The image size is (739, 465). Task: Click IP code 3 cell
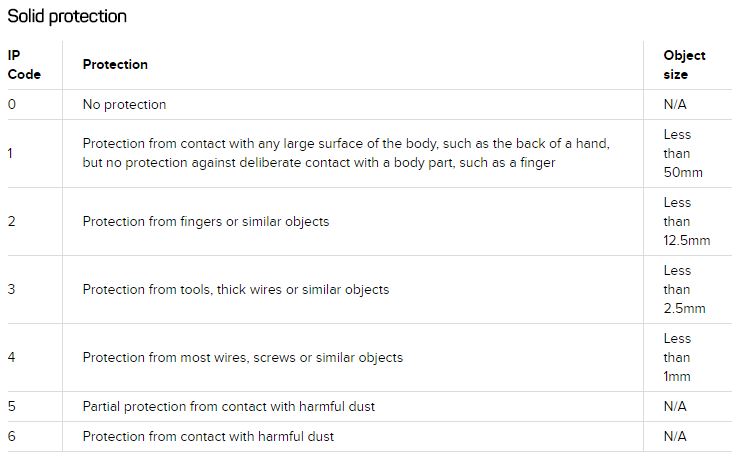[x=12, y=289]
